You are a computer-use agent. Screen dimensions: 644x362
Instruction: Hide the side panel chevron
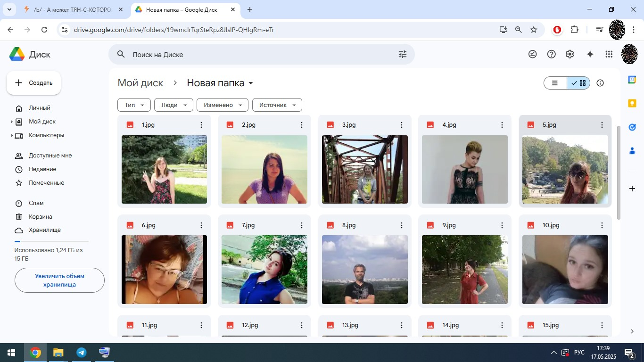point(632,331)
